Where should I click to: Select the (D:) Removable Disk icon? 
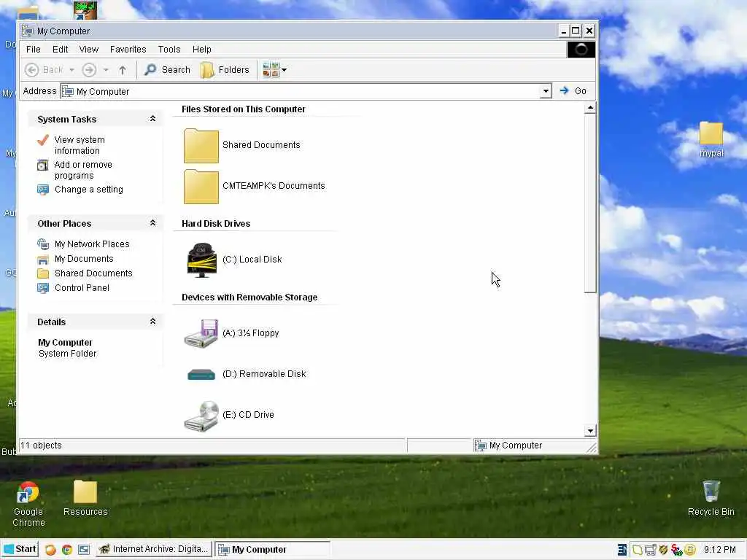[x=201, y=375]
